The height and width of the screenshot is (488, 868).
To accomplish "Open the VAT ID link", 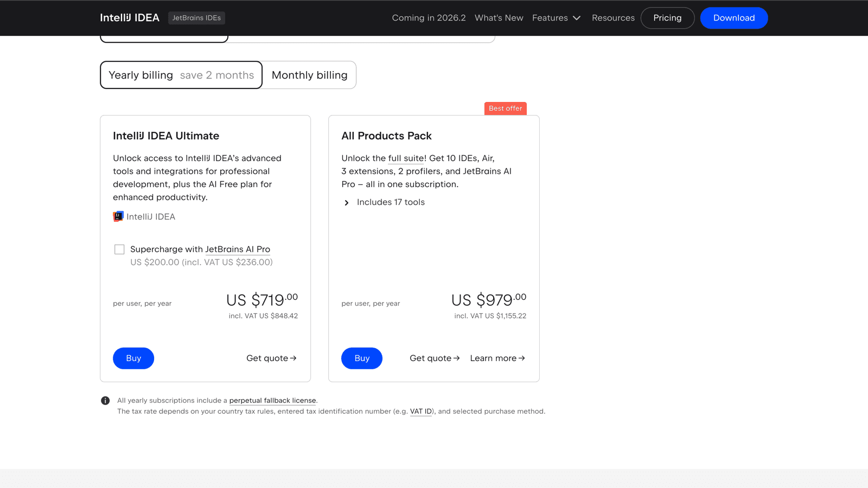I will coord(421,412).
